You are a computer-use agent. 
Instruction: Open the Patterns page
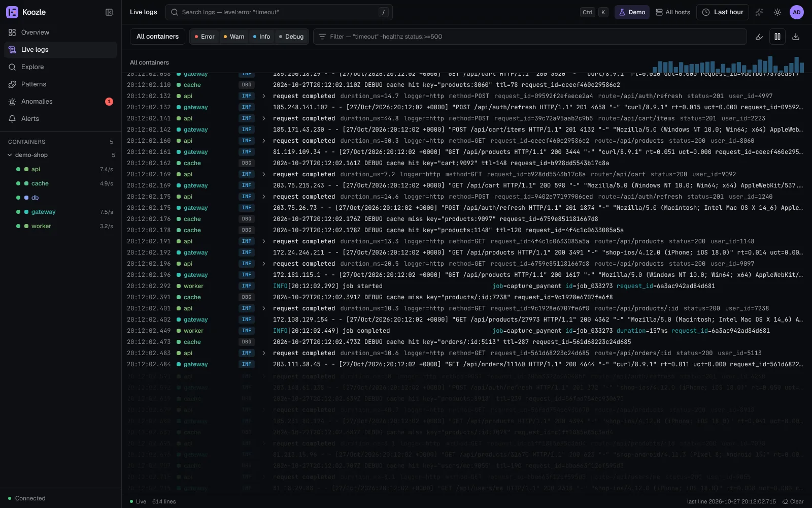coord(60,84)
